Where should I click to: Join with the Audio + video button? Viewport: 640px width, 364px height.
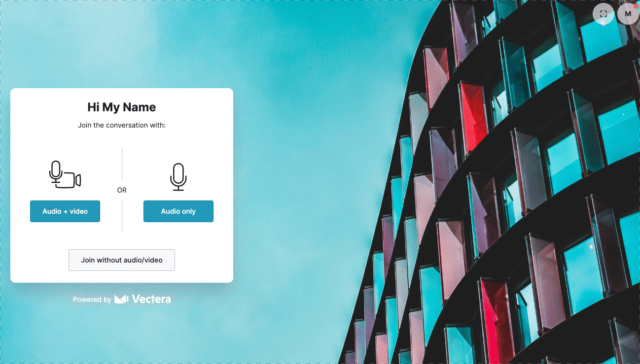tap(65, 211)
